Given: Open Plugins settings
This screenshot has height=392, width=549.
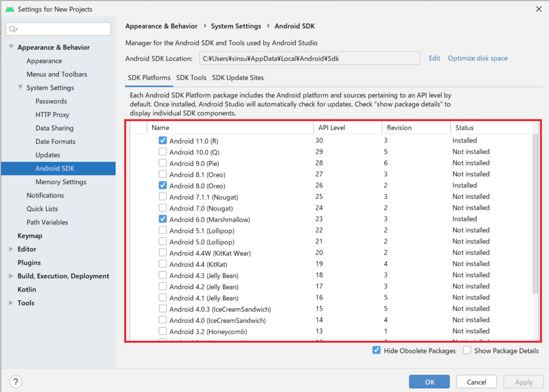Looking at the screenshot, I should click(29, 262).
